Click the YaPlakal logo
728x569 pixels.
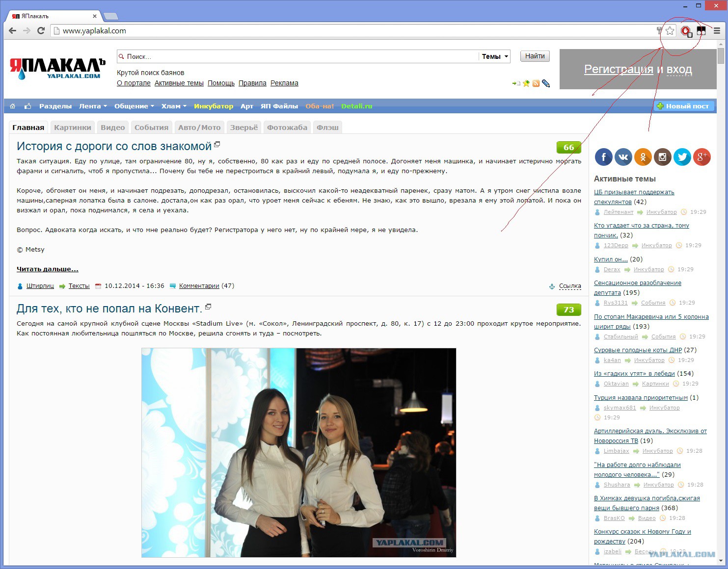[x=57, y=68]
